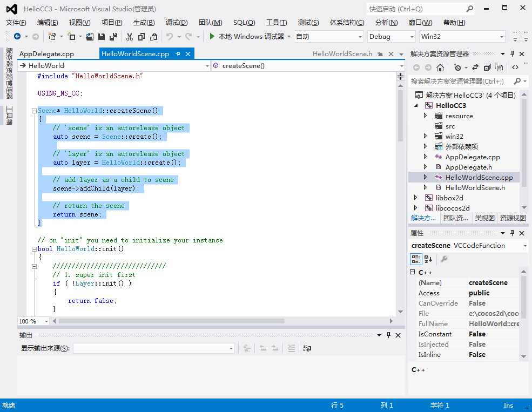Open the 生成(B) menu
The width and height of the screenshot is (532, 412).
(x=144, y=22)
